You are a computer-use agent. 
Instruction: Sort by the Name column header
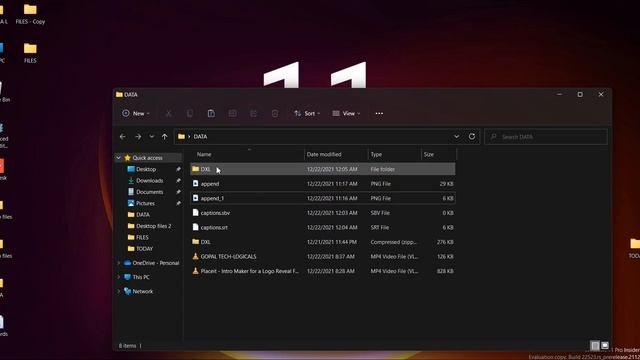click(204, 154)
